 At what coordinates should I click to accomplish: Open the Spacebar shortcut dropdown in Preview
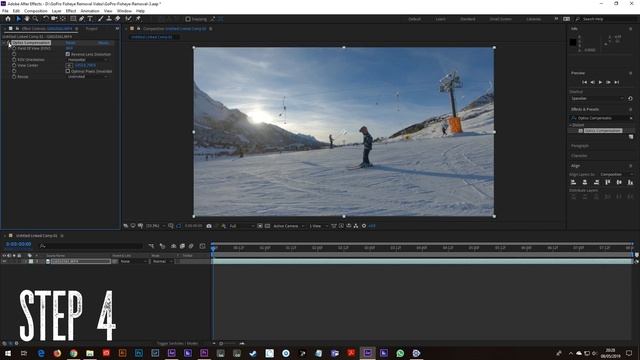pos(597,98)
